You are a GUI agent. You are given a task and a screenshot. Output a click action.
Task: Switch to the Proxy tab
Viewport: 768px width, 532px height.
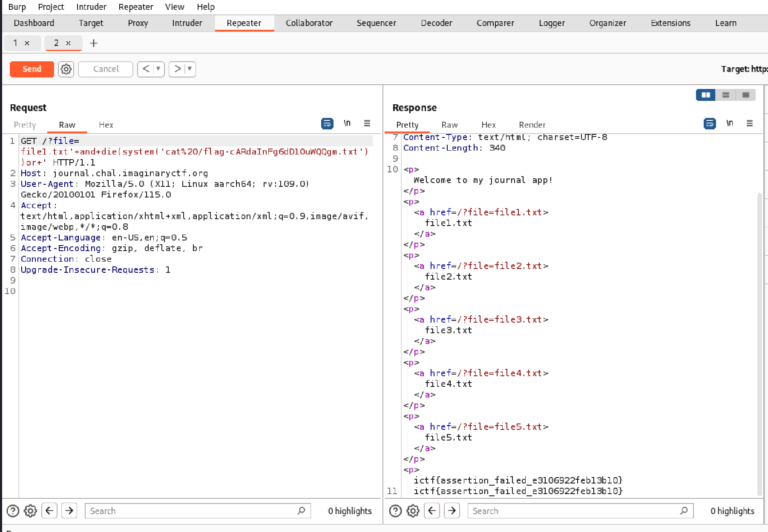[138, 23]
